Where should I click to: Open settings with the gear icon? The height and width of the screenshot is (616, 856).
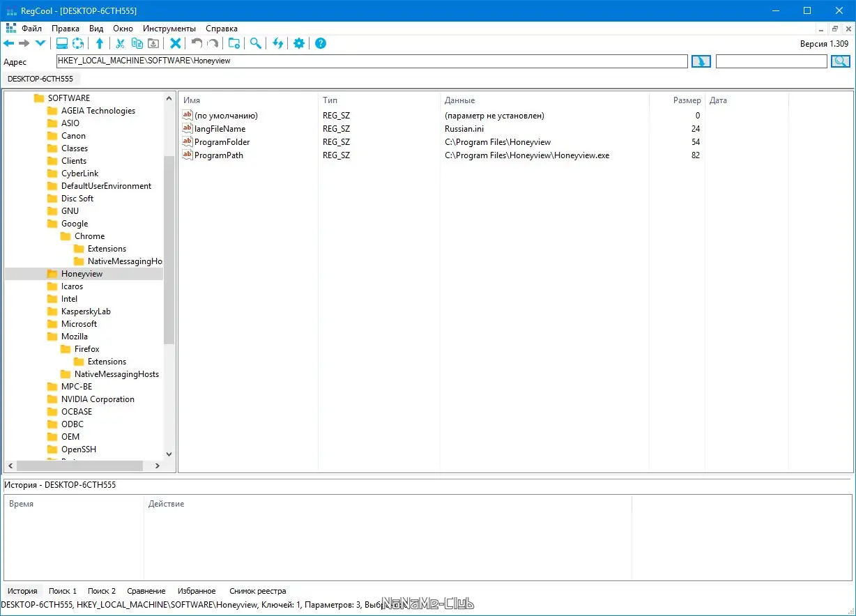(x=299, y=43)
